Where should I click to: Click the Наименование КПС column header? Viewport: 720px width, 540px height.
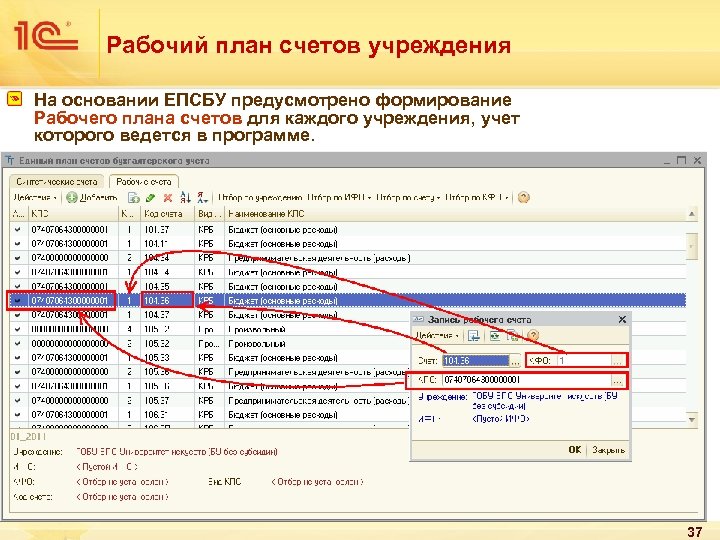click(455, 214)
